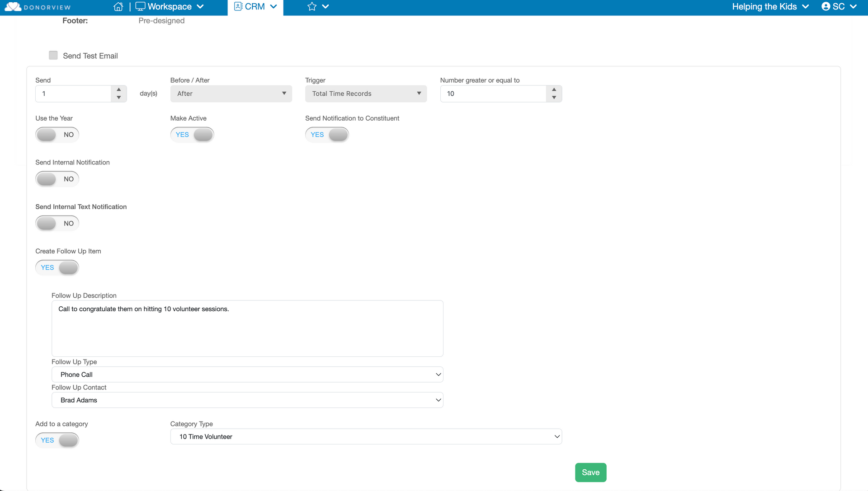Toggle Send Notification to Constituent switch
Image resolution: width=868 pixels, height=491 pixels.
pyautogui.click(x=327, y=135)
